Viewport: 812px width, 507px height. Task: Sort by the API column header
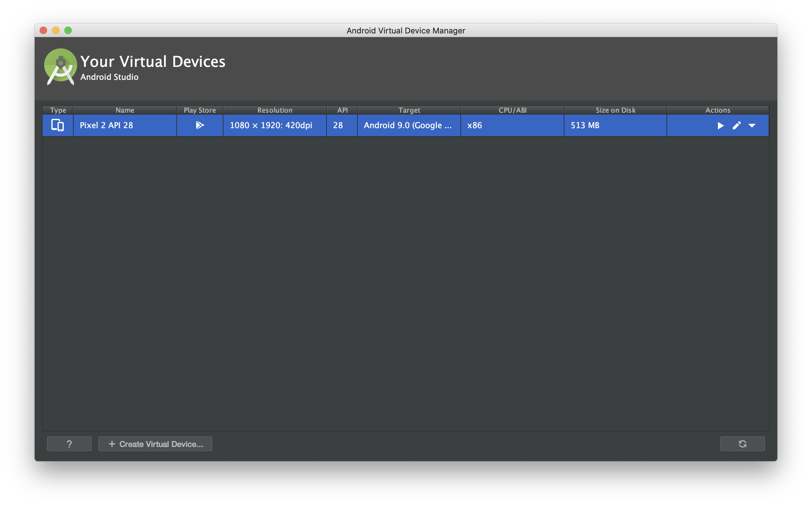342,110
